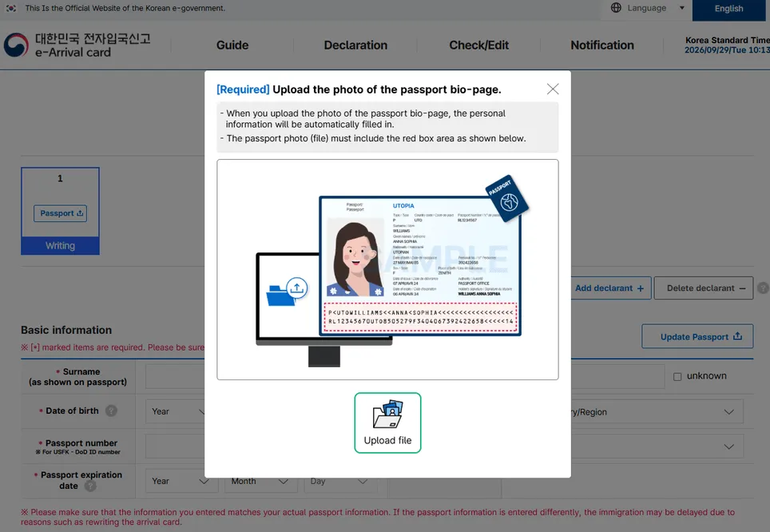Select the English language button
770x532 pixels.
(728, 9)
